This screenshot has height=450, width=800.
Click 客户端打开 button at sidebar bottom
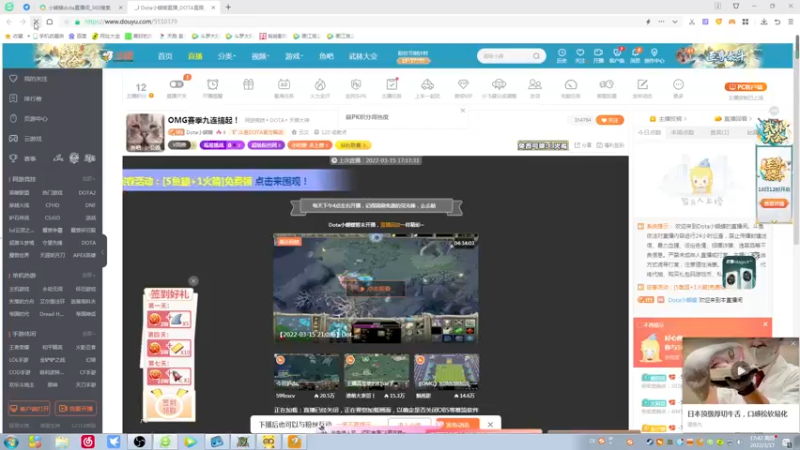[29, 409]
